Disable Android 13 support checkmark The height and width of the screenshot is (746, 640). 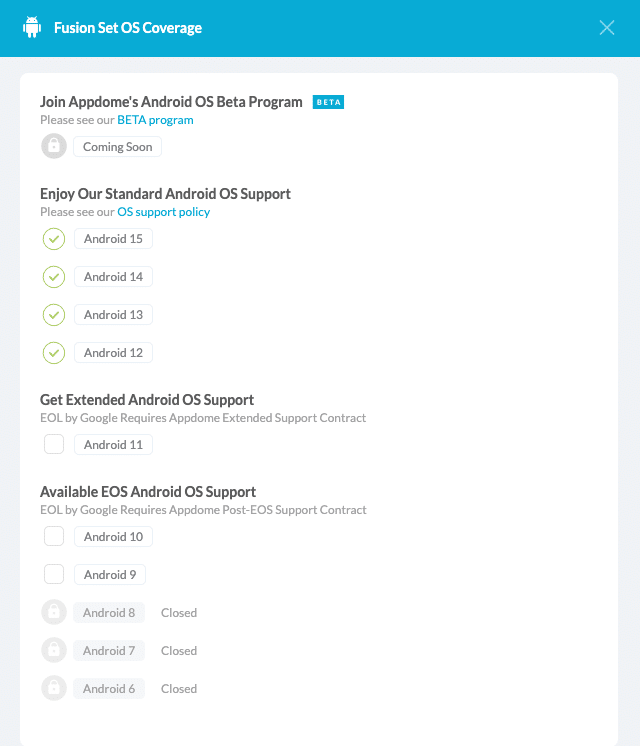54,315
